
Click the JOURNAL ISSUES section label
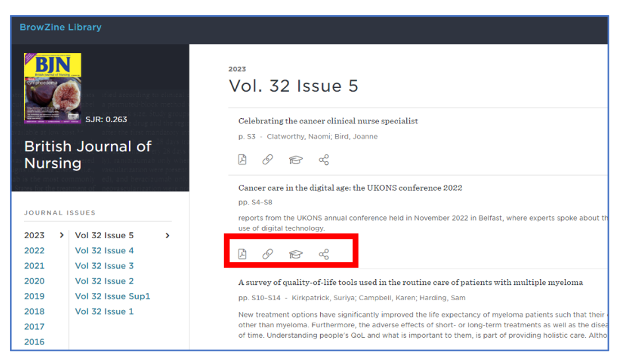tap(60, 212)
